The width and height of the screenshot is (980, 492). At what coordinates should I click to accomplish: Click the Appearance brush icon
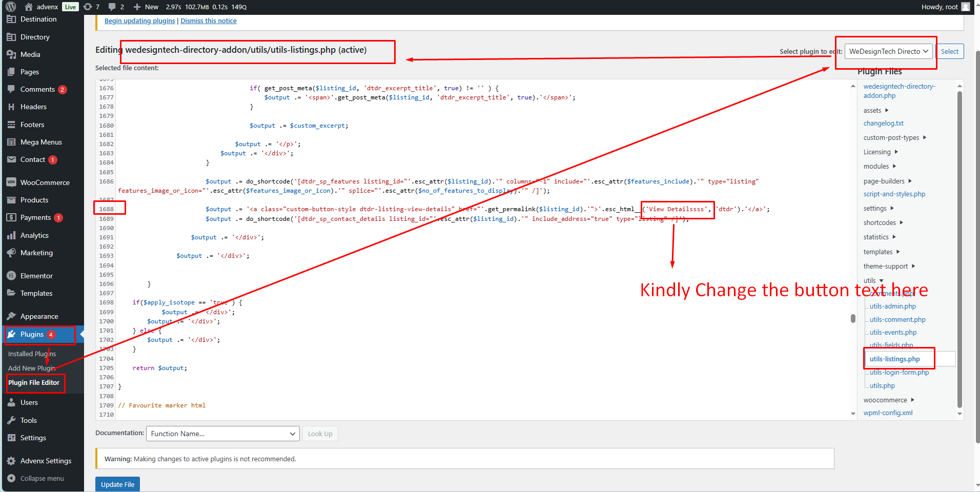(x=11, y=316)
